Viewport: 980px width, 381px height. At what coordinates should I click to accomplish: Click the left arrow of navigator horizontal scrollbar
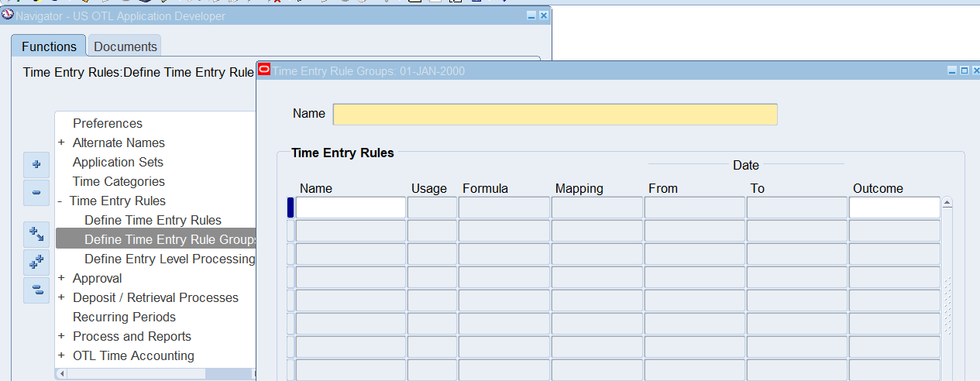61,374
